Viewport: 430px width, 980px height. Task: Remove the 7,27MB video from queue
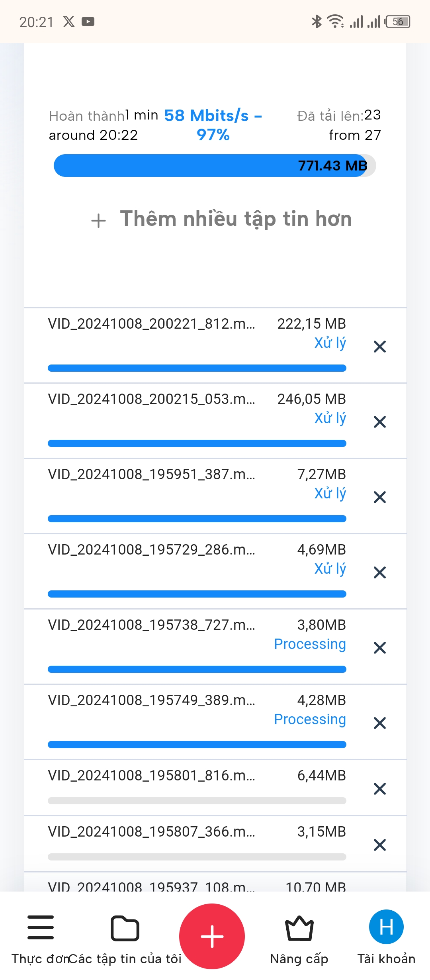coord(380,497)
